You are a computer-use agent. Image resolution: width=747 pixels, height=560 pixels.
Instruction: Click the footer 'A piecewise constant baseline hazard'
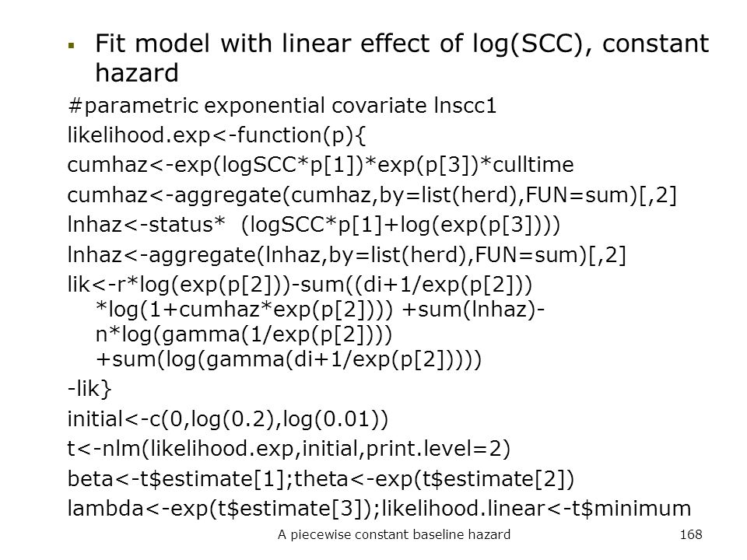pyautogui.click(x=394, y=535)
